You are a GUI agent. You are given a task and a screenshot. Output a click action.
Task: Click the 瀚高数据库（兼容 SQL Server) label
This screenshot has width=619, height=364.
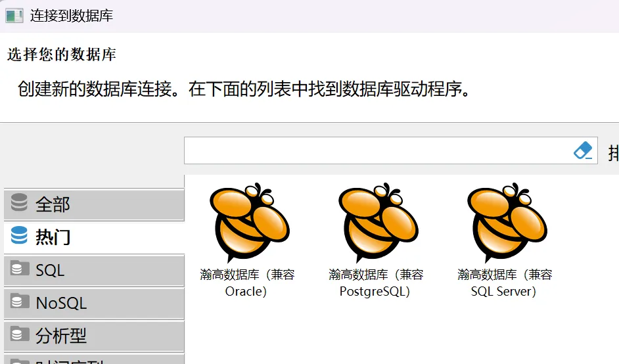505,283
